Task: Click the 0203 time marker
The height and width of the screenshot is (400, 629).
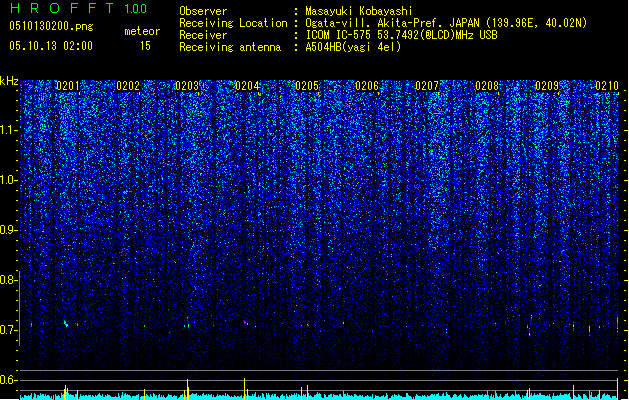Action: click(187, 86)
